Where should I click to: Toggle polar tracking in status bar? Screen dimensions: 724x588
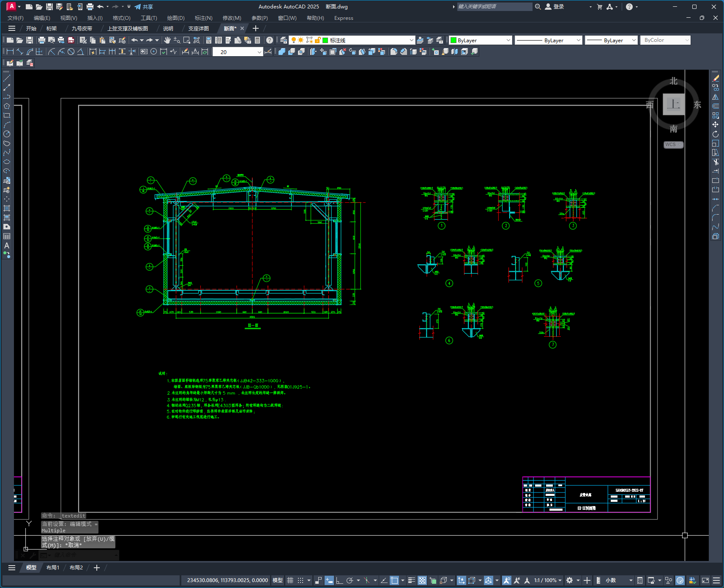[x=350, y=580]
